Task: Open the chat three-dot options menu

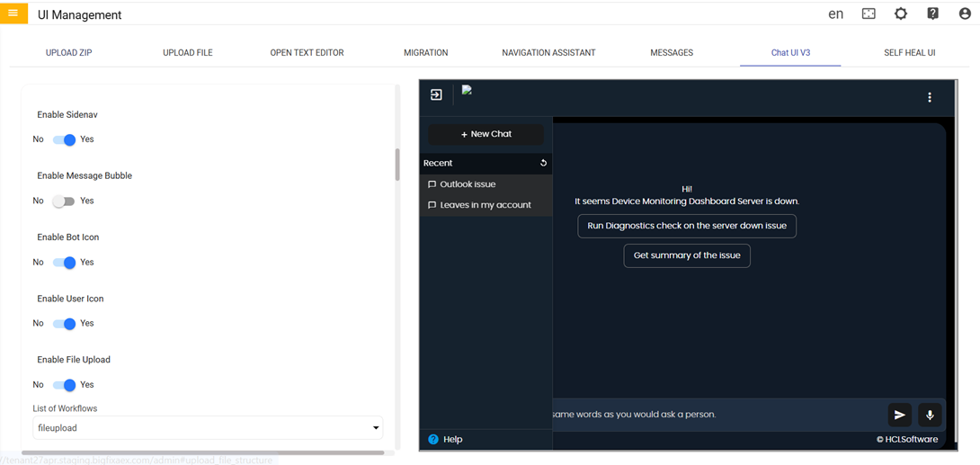Action: (930, 97)
